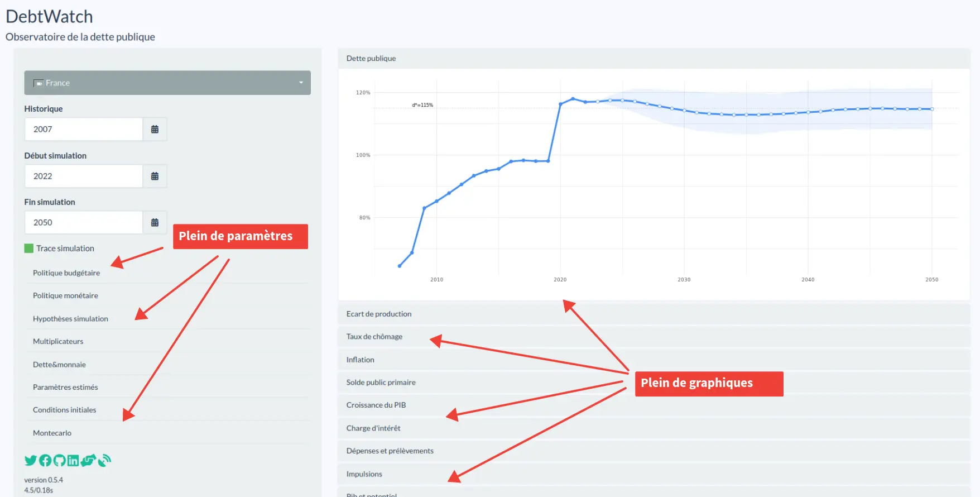Screen dimensions: 980x497
Task: Open the Historique calendar picker icon
Action: click(155, 129)
